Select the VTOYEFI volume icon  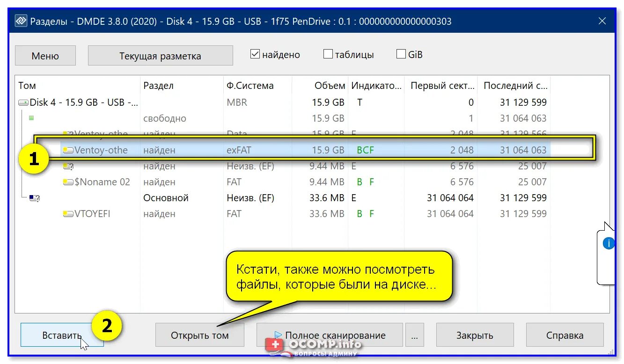coord(68,214)
